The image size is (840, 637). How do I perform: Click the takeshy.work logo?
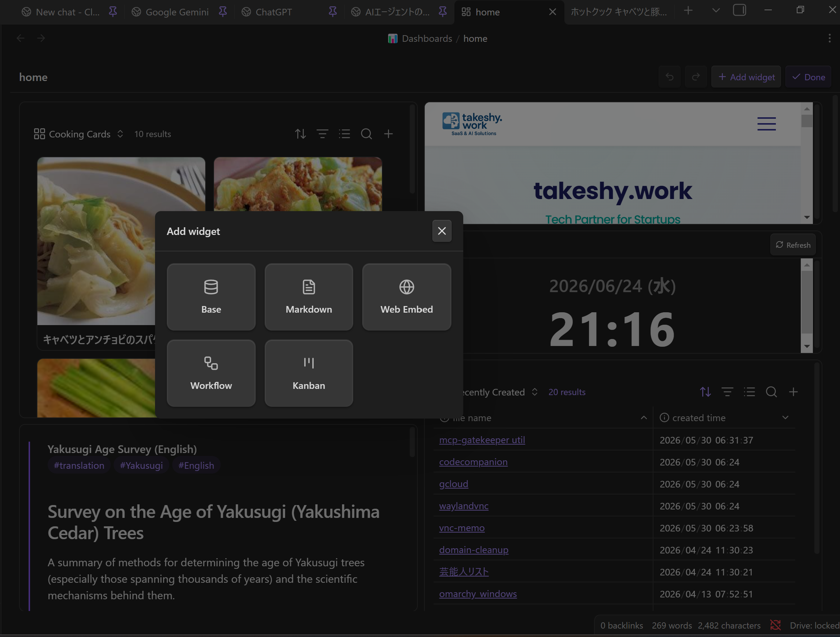pos(472,124)
